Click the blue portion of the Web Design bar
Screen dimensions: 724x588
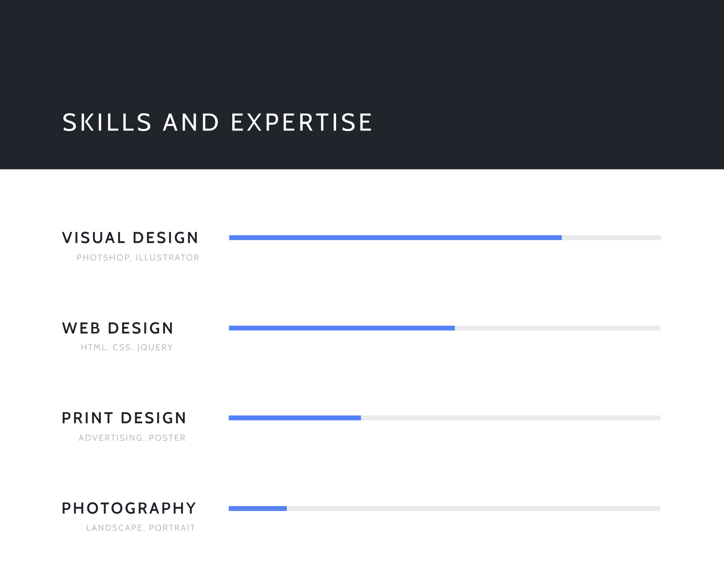[342, 328]
